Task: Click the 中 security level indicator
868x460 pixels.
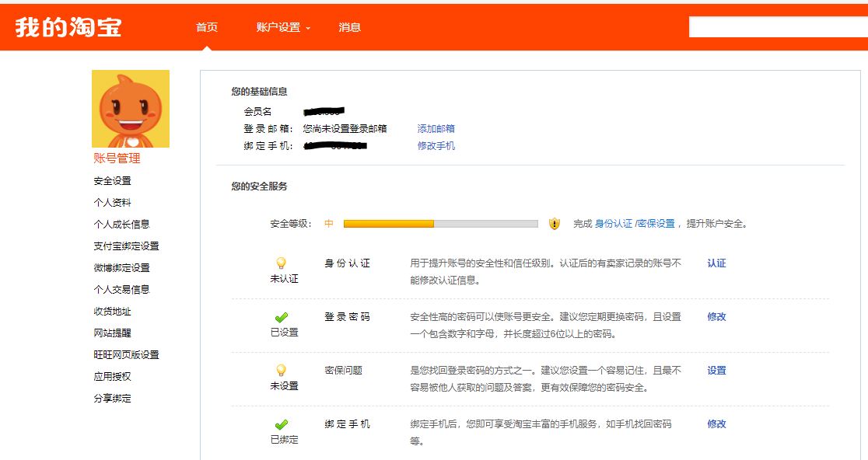Action: pos(329,223)
